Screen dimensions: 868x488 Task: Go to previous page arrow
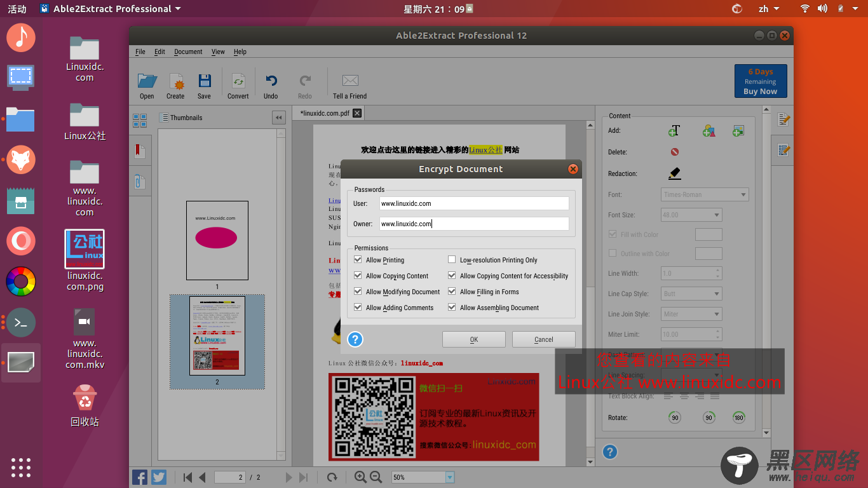[x=202, y=477]
